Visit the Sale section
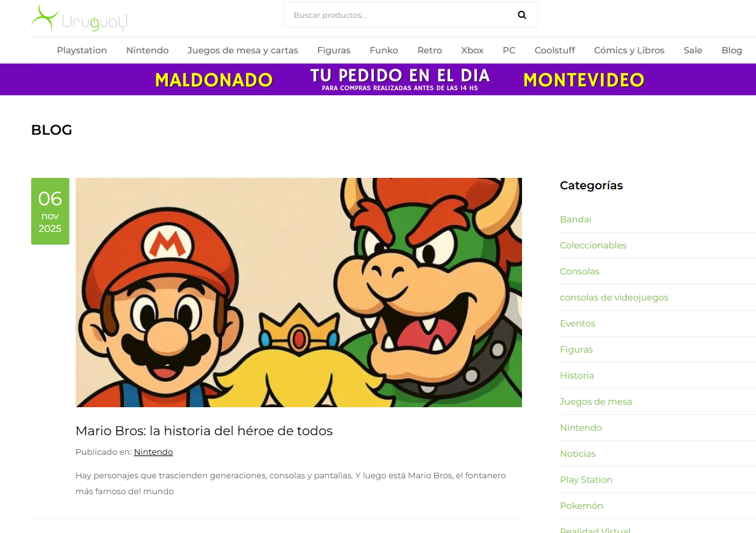 point(692,50)
